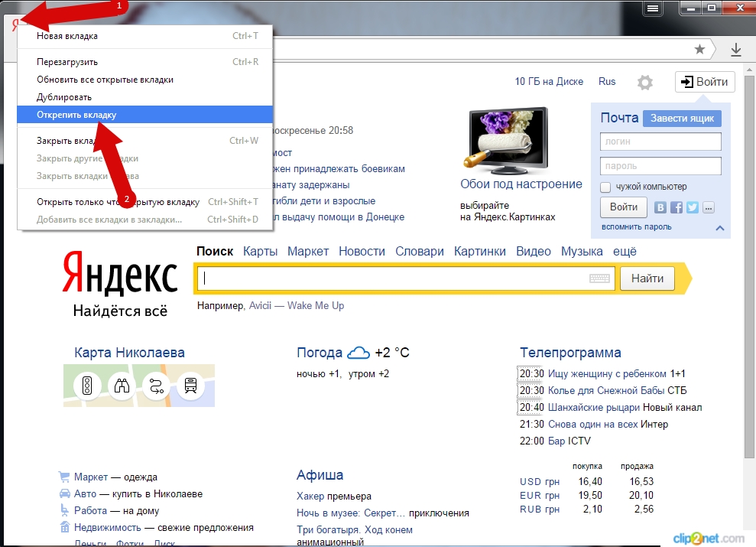Show more social login options
The image size is (756, 547).
point(709,208)
